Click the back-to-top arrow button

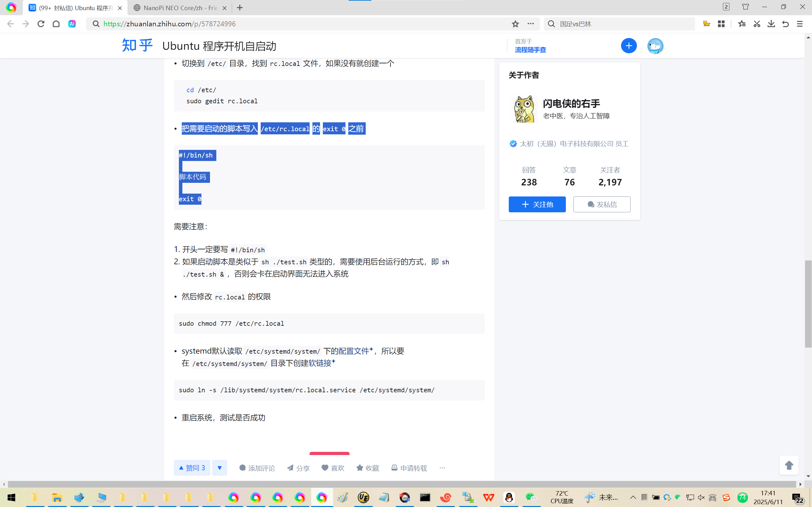789,465
